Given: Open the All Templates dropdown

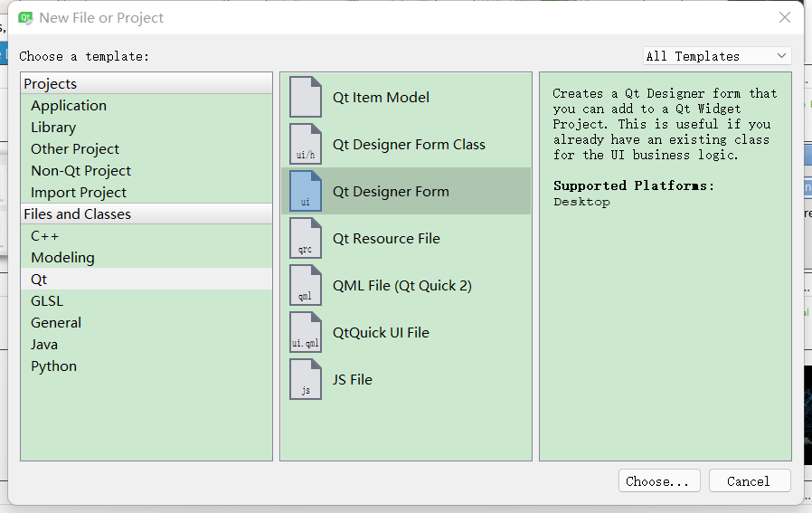Looking at the screenshot, I should (717, 56).
